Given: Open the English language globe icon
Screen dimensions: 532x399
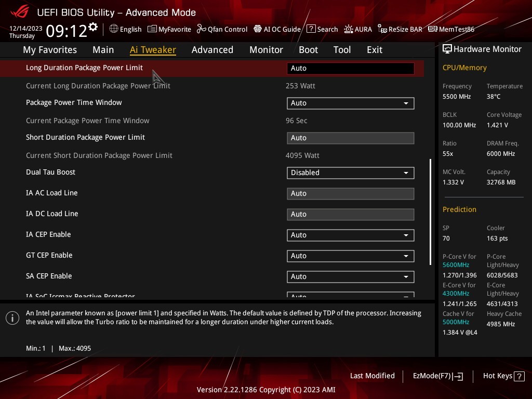Looking at the screenshot, I should [x=114, y=29].
